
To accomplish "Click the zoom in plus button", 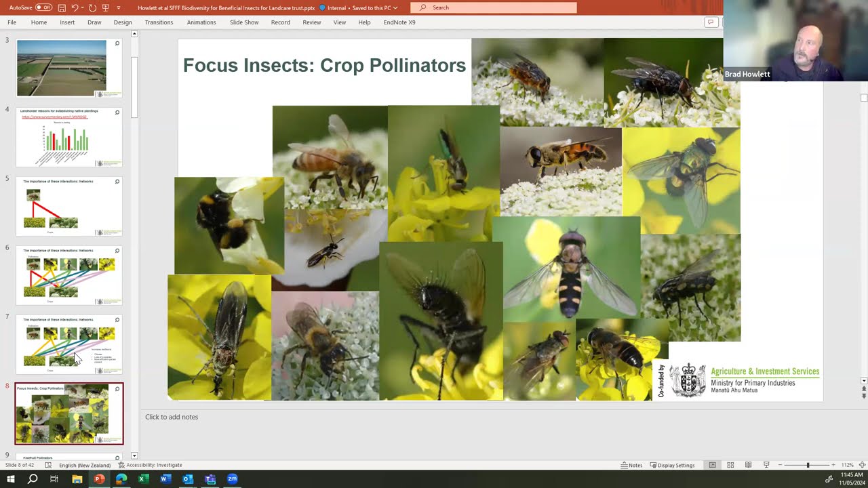I will [x=833, y=465].
